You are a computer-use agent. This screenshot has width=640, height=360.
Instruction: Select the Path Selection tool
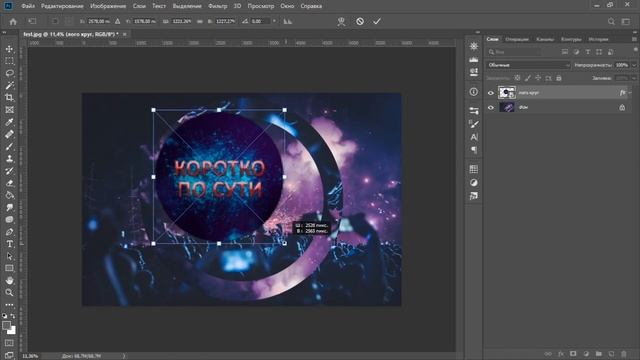(x=9, y=256)
